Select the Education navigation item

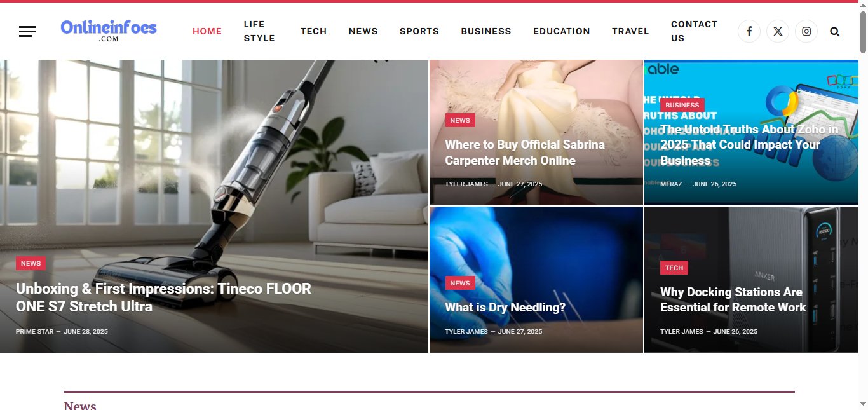click(x=562, y=31)
